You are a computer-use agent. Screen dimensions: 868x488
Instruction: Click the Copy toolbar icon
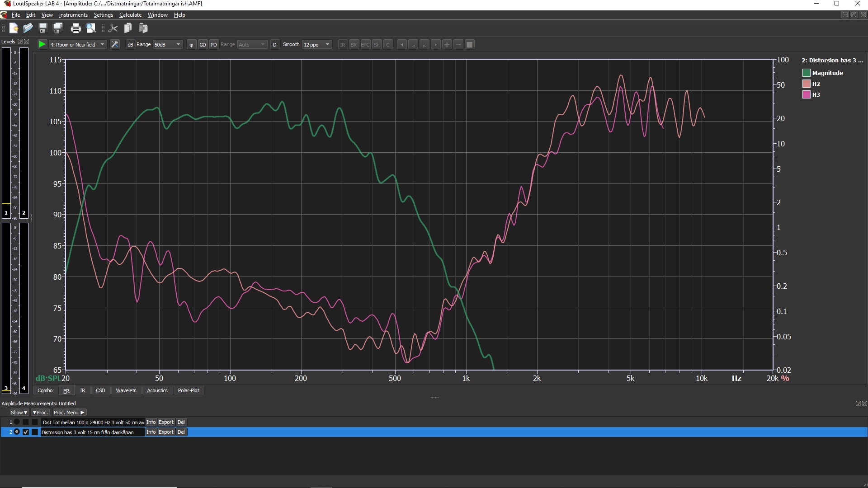pos(128,28)
